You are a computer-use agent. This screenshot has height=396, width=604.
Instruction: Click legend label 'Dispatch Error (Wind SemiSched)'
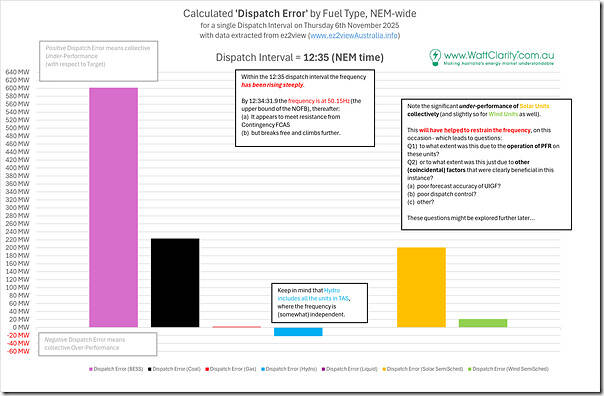[510, 369]
